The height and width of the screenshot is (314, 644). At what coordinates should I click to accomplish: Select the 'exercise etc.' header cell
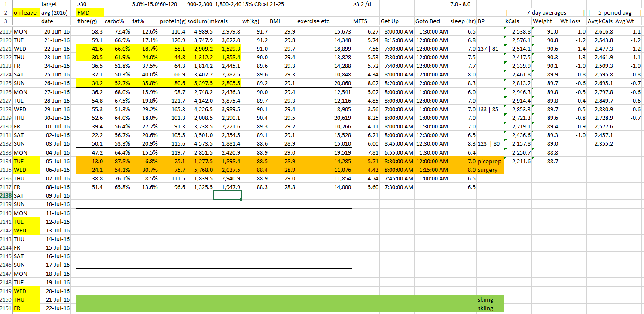(x=324, y=21)
